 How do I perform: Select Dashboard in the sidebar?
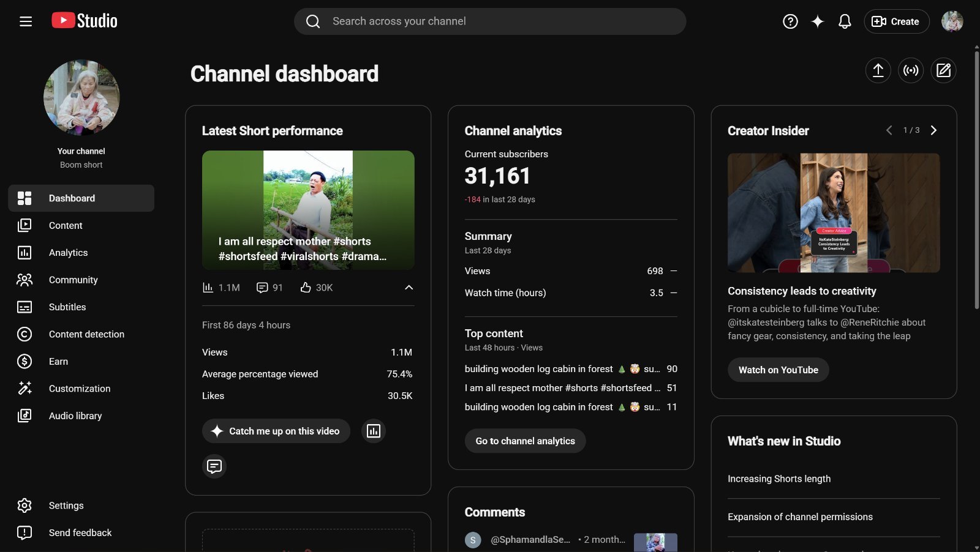(x=81, y=198)
